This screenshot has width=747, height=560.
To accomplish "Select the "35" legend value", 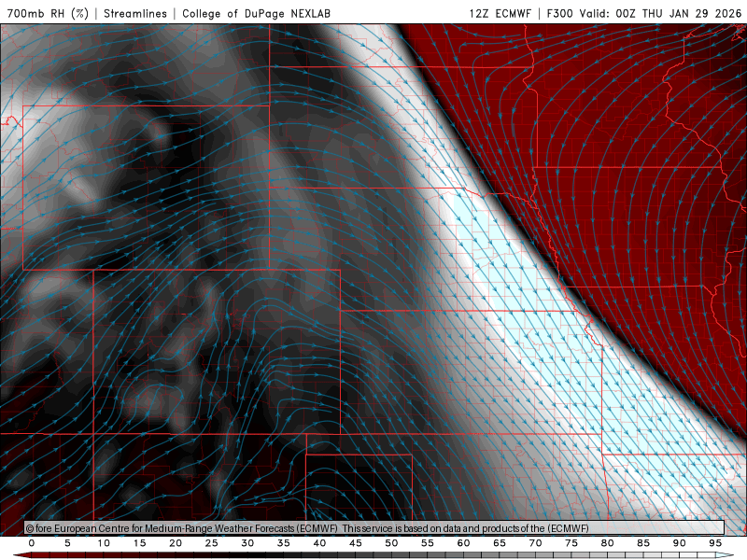I will pos(284,543).
